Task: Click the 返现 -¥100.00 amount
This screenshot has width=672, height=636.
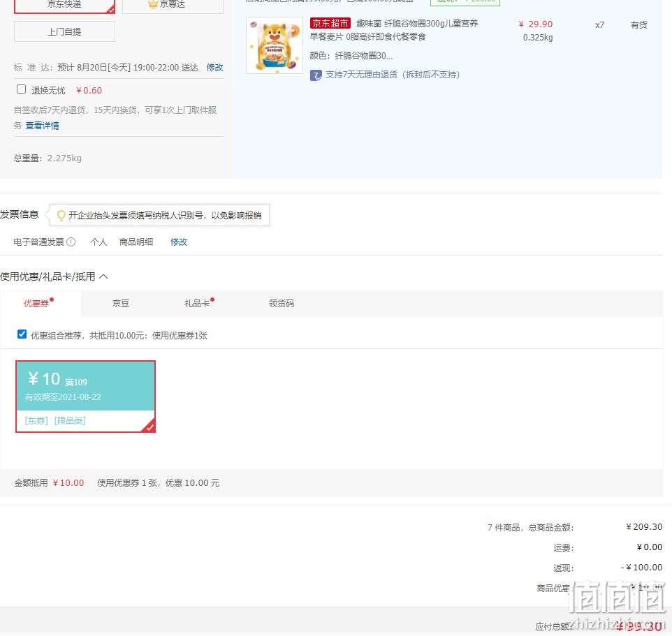Action: pyautogui.click(x=641, y=568)
